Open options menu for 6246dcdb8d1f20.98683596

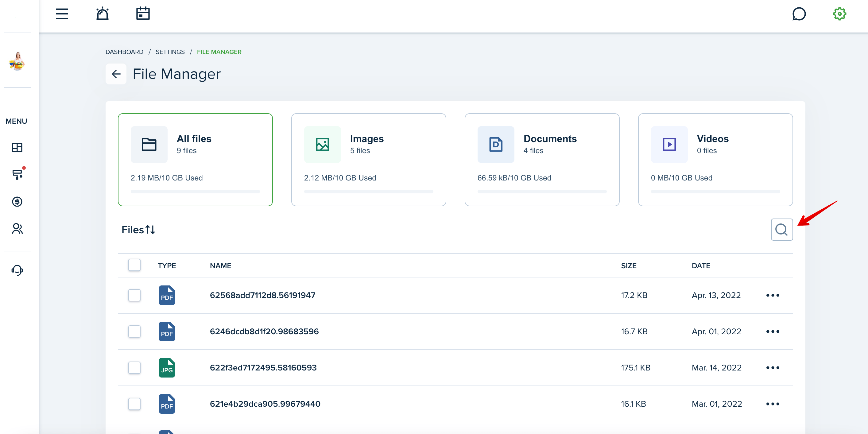773,331
